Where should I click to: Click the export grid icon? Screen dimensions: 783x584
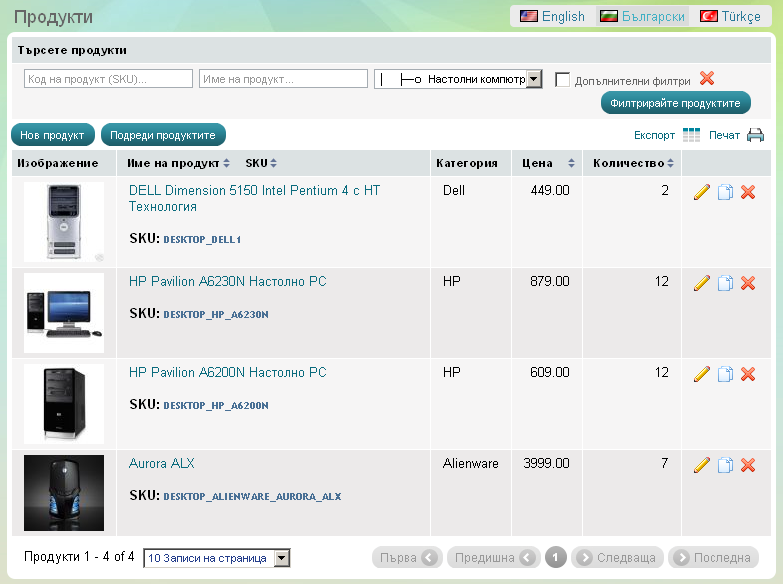(691, 135)
